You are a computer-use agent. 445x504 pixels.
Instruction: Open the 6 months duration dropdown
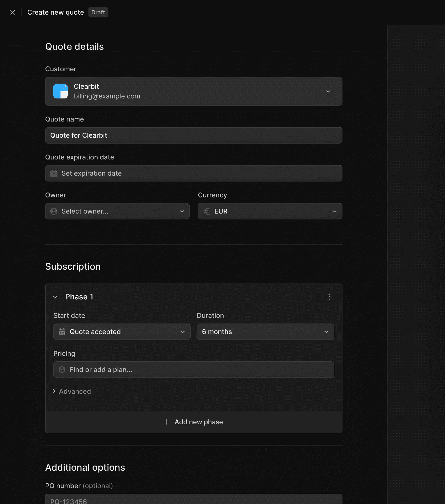click(266, 332)
